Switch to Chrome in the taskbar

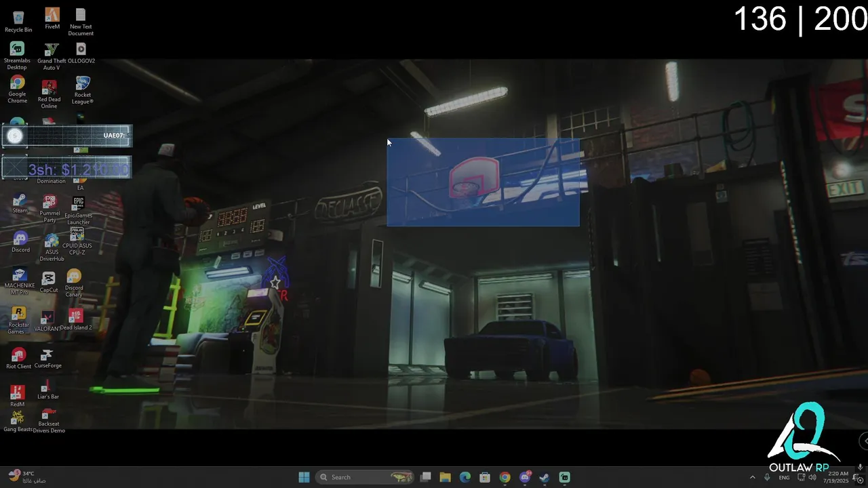pos(505,477)
